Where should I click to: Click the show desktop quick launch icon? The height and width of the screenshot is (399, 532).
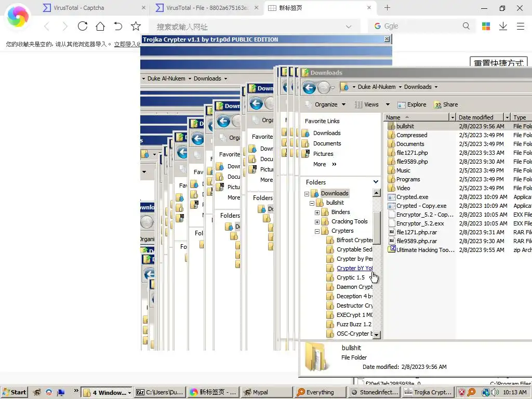61,392
